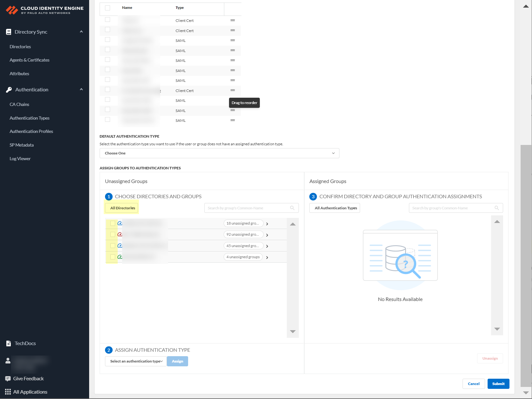Click green status icon of 4 unassigned groups directory
Screen dimensions: 532x399
pyautogui.click(x=120, y=257)
